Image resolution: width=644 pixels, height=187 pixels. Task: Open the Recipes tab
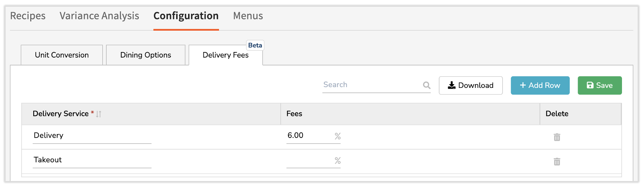28,16
